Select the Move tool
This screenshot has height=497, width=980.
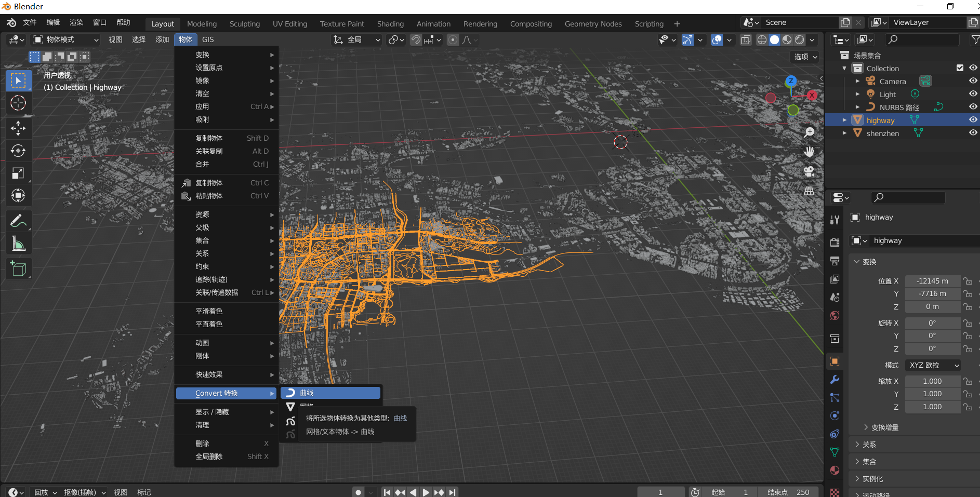(18, 128)
